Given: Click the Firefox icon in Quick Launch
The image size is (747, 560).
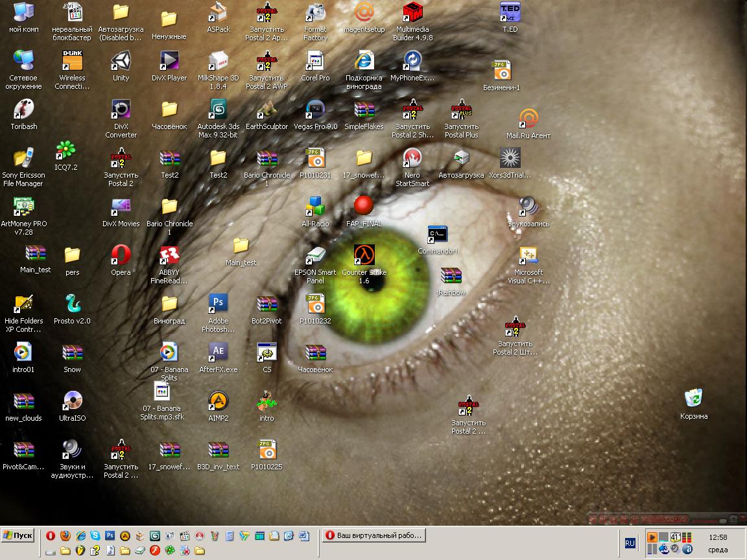Looking at the screenshot, I should point(65,536).
